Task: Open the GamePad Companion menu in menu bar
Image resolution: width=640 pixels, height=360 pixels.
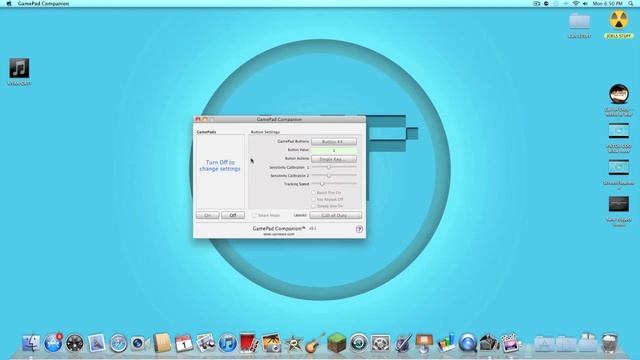Action: pos(43,3)
